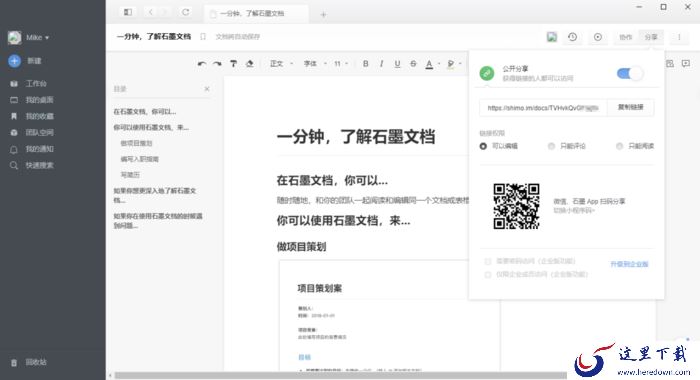This screenshot has width=700, height=380.
Task: Click the Redo arrow in toolbar
Action: 217,64
